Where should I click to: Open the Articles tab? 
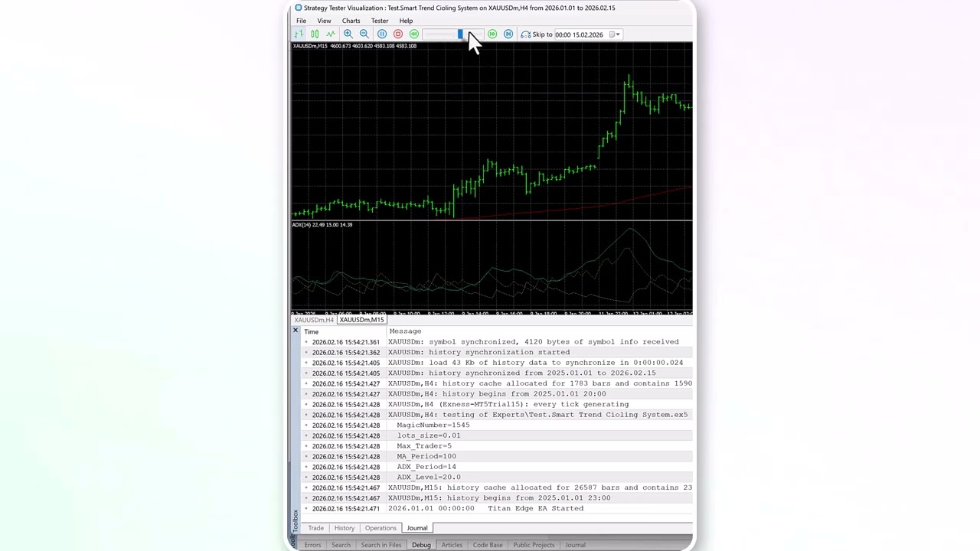[452, 545]
